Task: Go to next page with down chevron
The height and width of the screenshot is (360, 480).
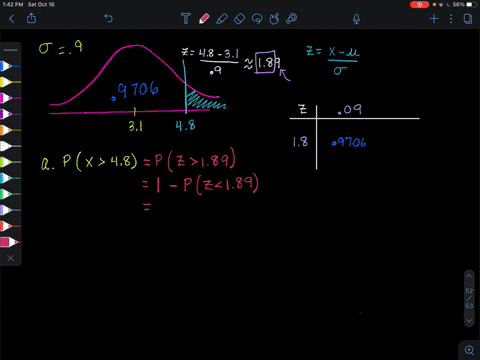Action: (469, 321)
